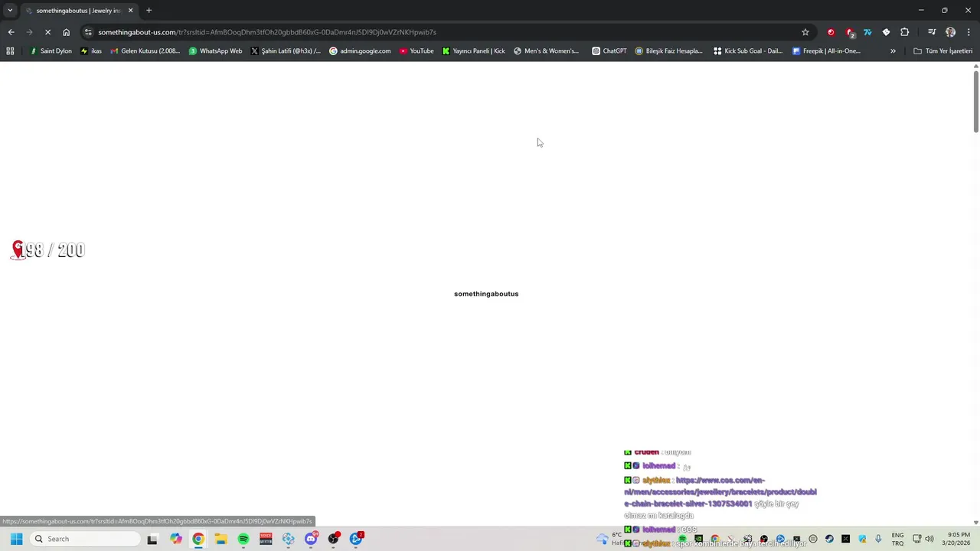Open the Apps grid in bookmarks bar

10,51
